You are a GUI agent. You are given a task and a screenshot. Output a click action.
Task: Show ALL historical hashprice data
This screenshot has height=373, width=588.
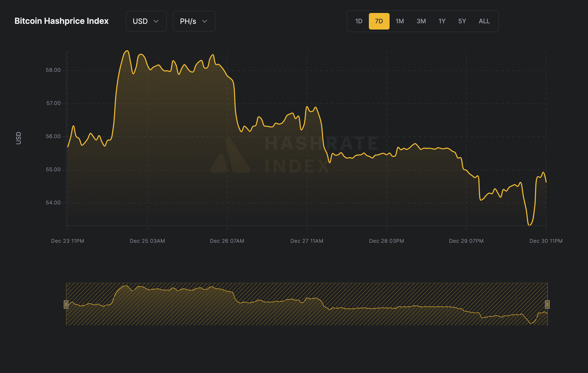point(484,21)
